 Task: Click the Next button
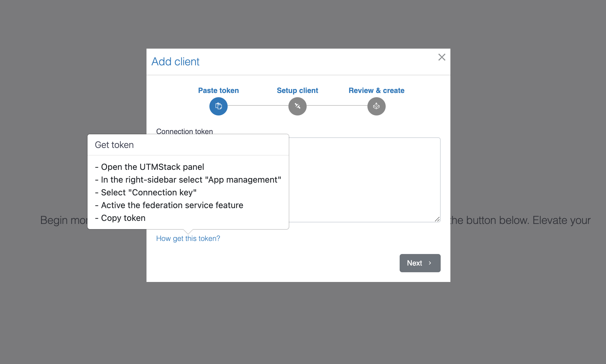point(420,263)
